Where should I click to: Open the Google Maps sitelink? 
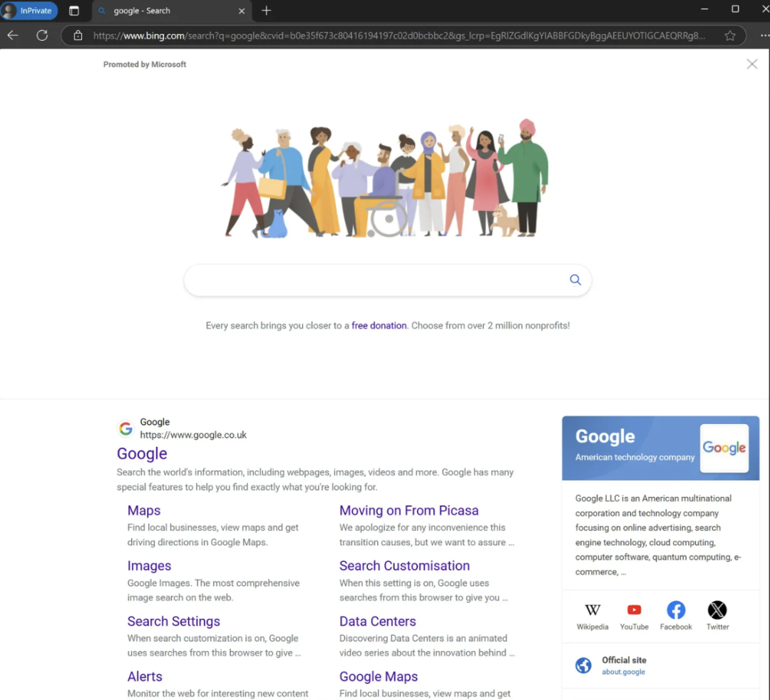(x=378, y=676)
